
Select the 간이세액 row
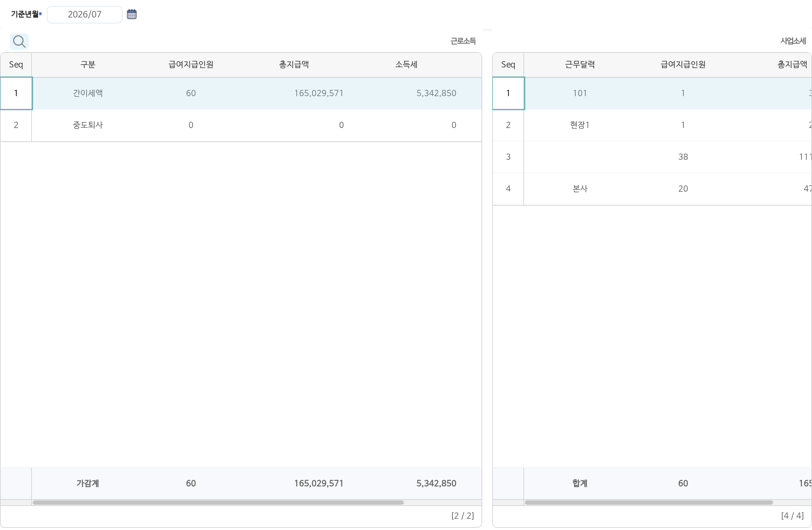pos(241,93)
